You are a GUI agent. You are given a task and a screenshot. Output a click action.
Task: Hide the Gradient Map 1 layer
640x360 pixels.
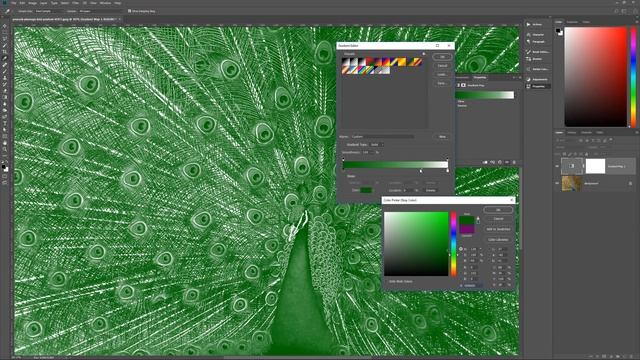pos(557,166)
